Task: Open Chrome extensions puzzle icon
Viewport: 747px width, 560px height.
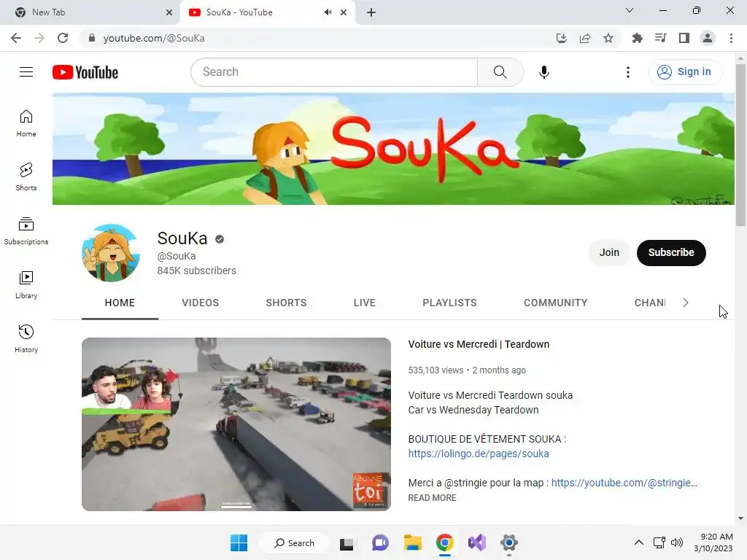Action: pos(637,38)
